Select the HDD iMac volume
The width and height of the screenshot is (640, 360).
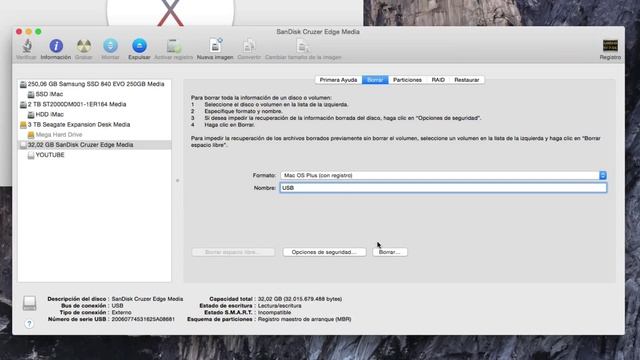(94, 115)
